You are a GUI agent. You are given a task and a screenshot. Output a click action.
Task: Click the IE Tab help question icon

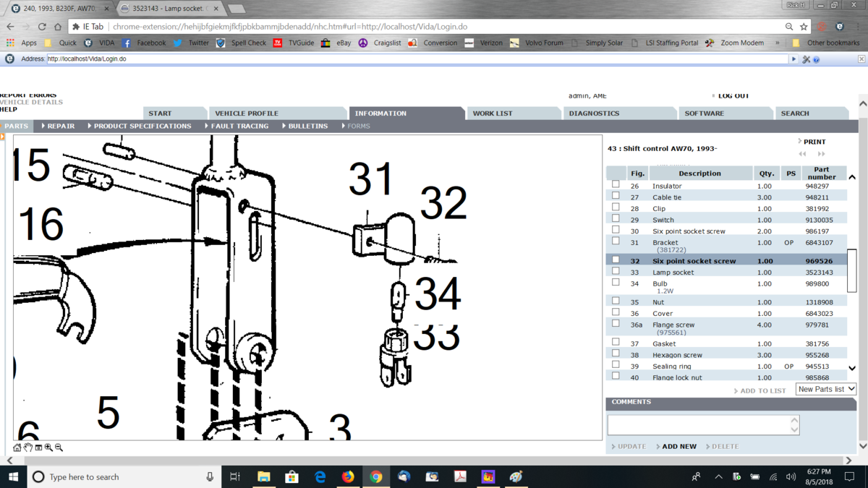[816, 59]
